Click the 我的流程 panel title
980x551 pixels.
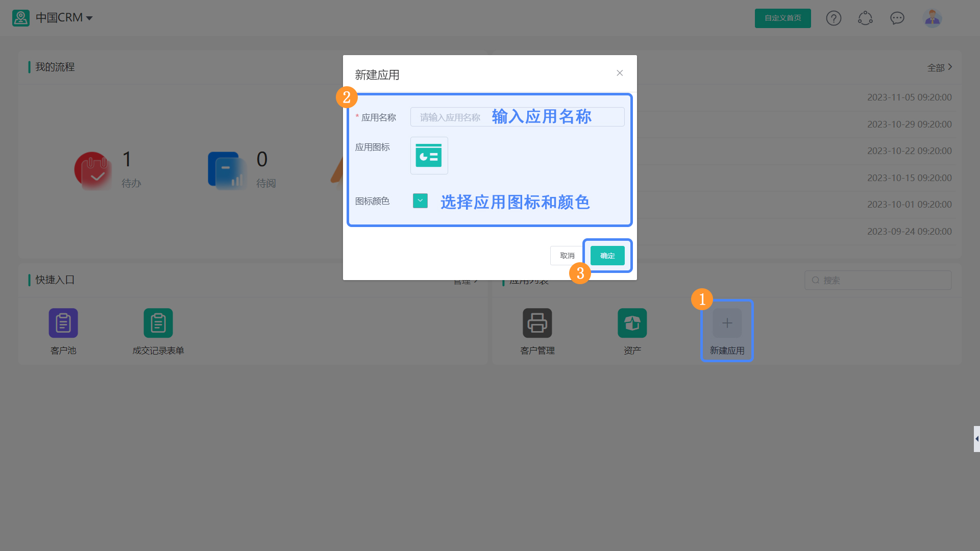click(55, 67)
